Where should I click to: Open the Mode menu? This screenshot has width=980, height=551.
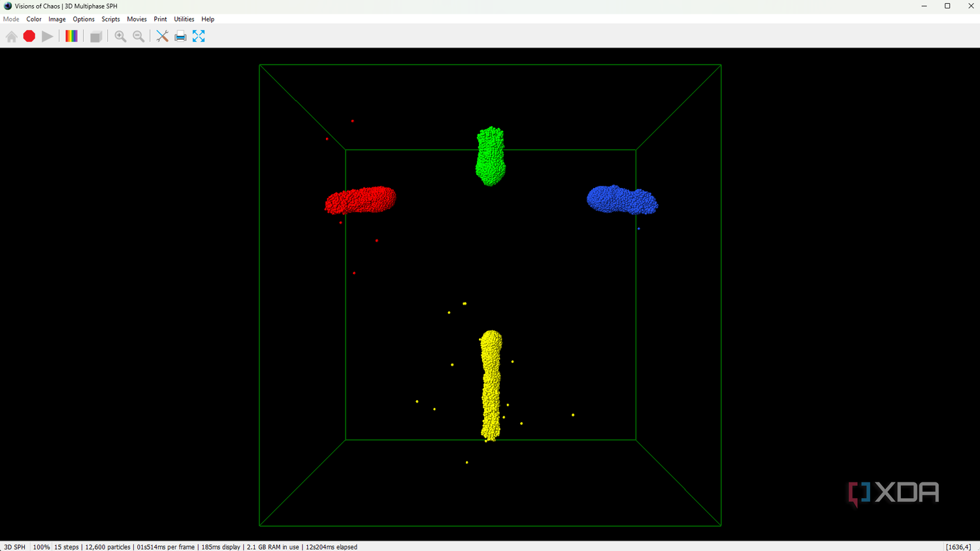pyautogui.click(x=11, y=20)
